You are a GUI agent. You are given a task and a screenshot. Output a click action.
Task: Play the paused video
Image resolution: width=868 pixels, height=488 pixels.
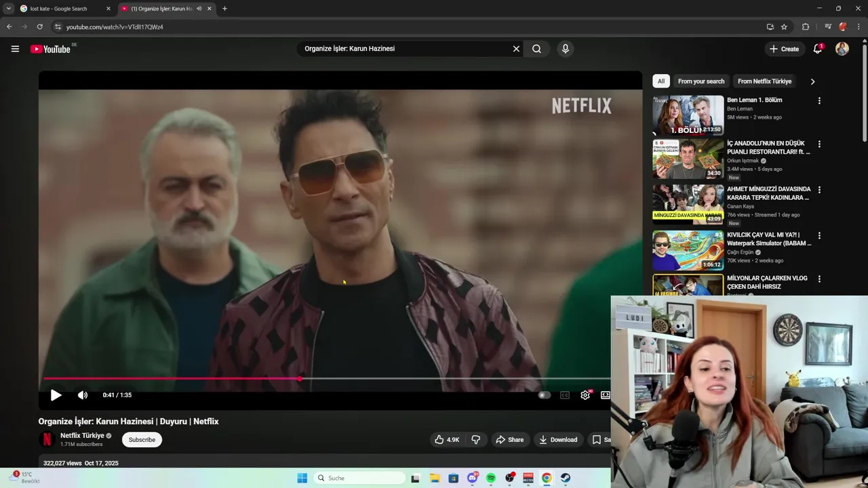[x=56, y=395]
